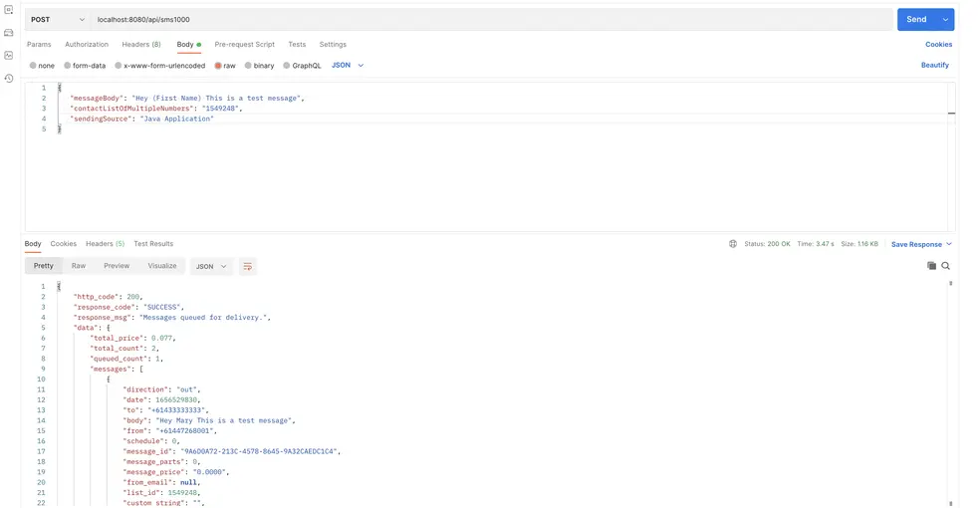980x508 pixels.
Task: Click the "list_id": 1549248 line
Action: coord(162,492)
